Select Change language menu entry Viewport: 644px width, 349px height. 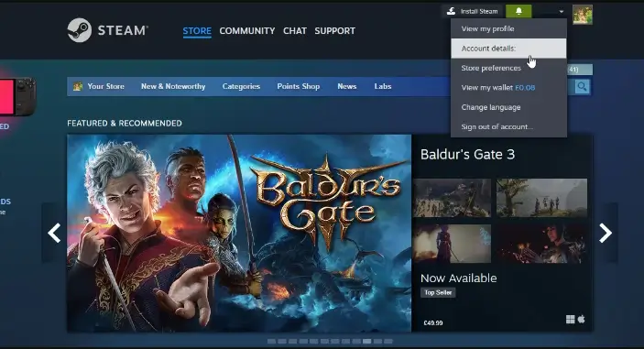point(508,107)
